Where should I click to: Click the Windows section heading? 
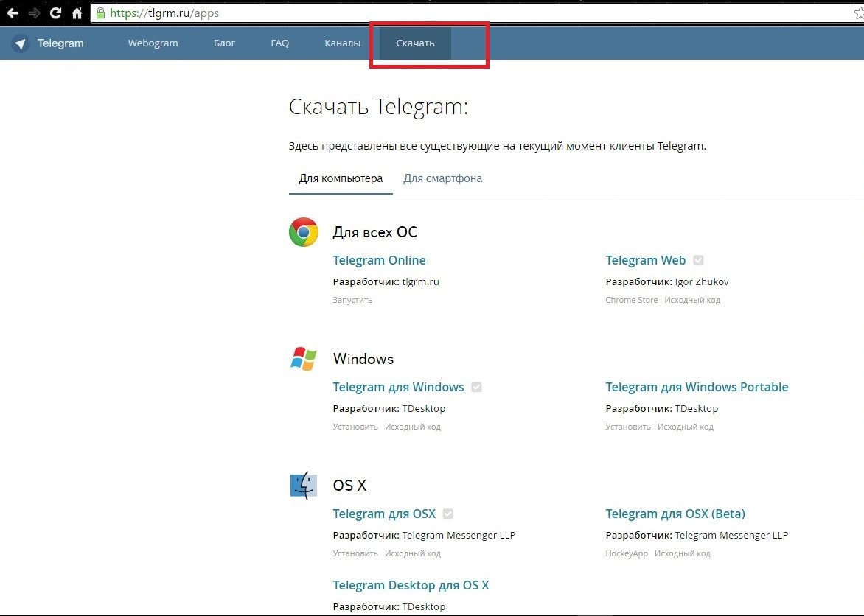point(363,359)
